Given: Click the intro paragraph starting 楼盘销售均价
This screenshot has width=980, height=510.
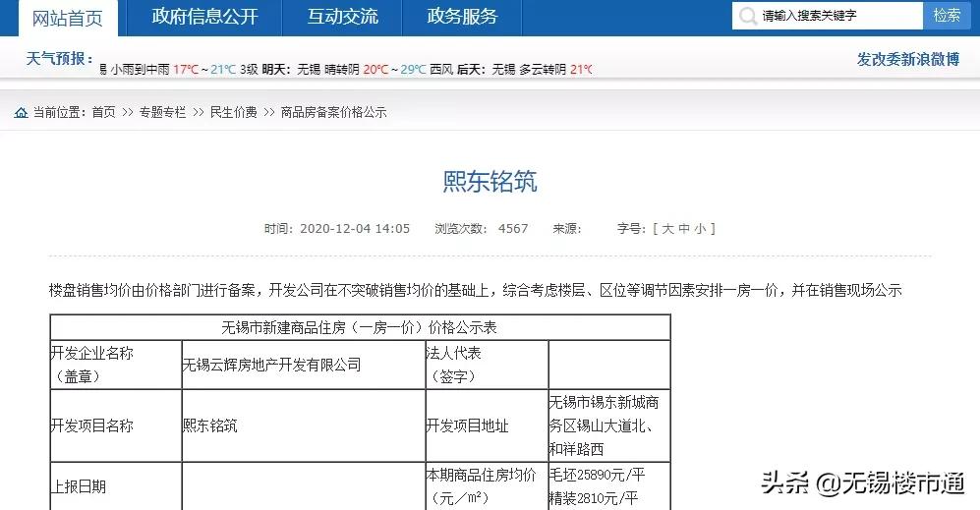Looking at the screenshot, I should click(476, 290).
